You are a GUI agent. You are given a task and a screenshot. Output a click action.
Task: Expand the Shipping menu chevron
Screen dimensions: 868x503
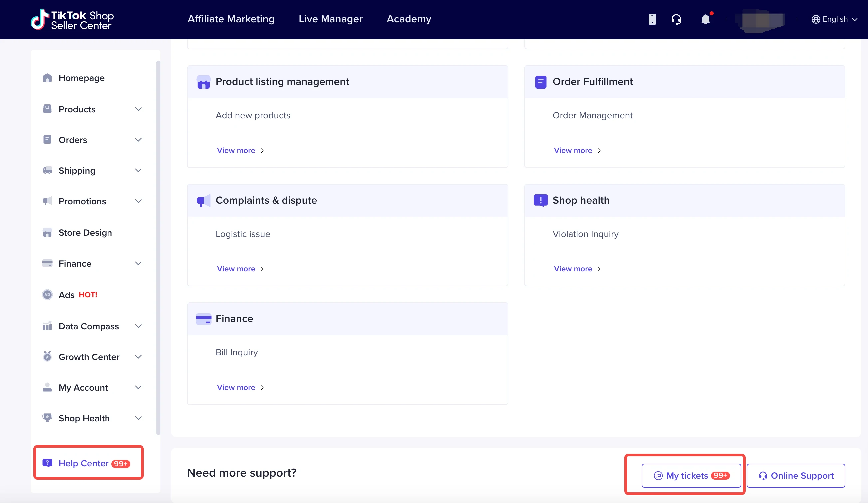click(x=138, y=170)
